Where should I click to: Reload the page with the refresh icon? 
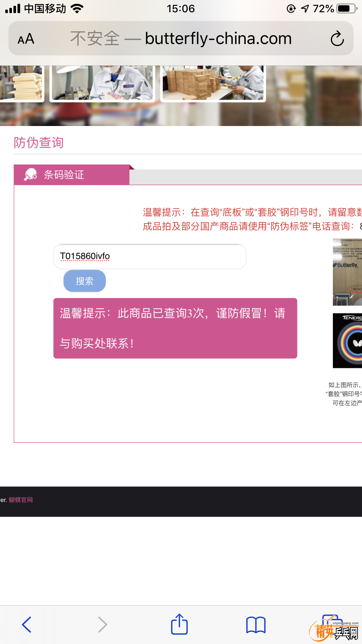coord(337,38)
